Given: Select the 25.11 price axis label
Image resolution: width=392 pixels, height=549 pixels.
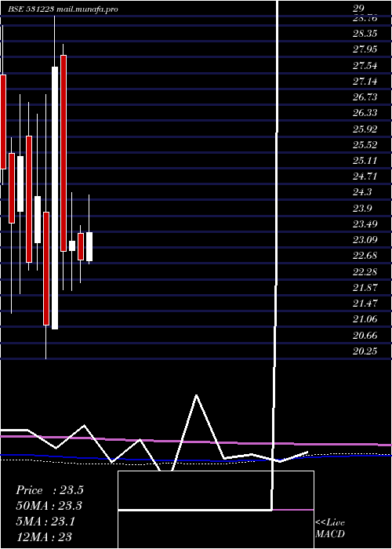Looking at the screenshot, I should pyautogui.click(x=365, y=161).
